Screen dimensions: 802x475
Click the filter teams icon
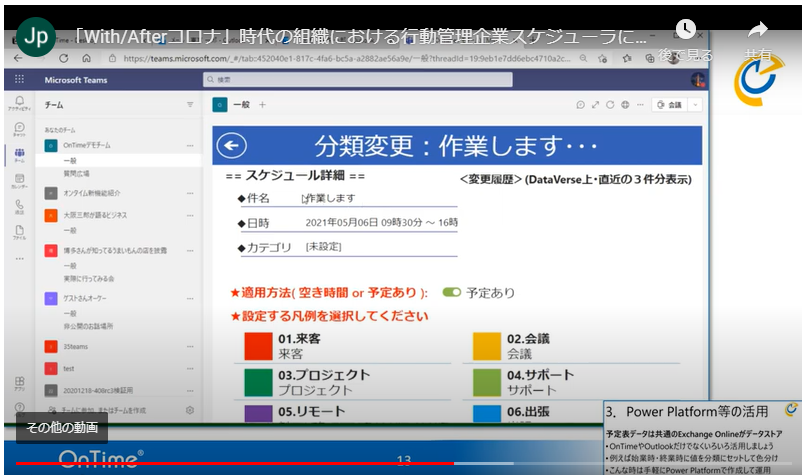click(190, 104)
